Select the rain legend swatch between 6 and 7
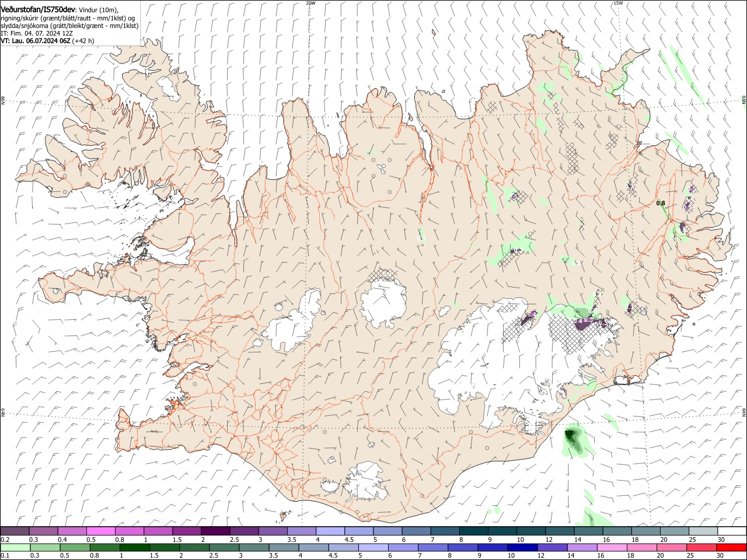This screenshot has width=747, height=560. (403, 547)
